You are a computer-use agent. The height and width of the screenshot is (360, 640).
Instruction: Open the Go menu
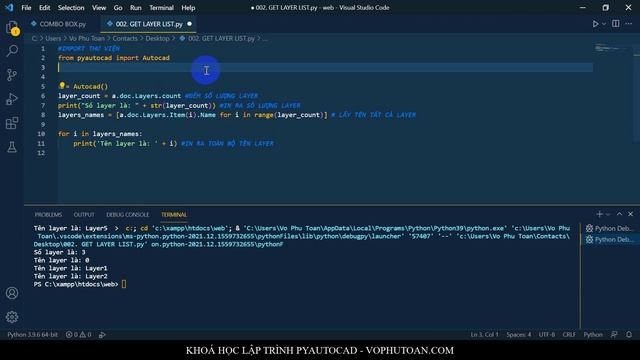(x=118, y=8)
